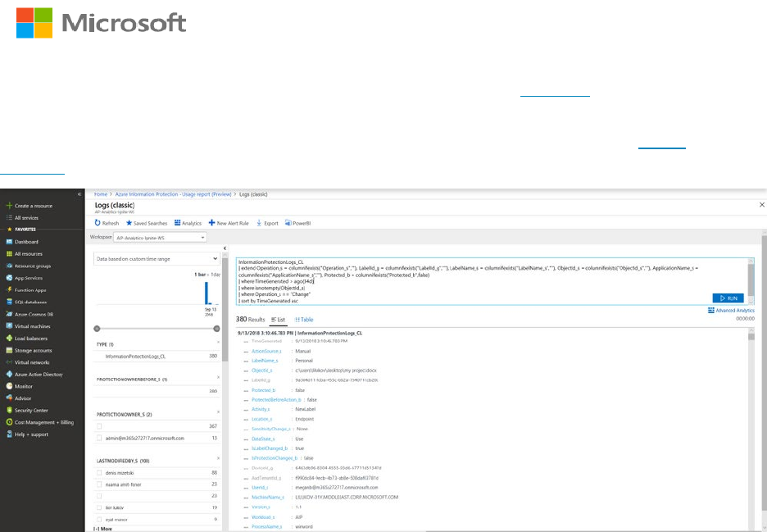
Task: Switch to the List results tab
Action: click(278, 320)
